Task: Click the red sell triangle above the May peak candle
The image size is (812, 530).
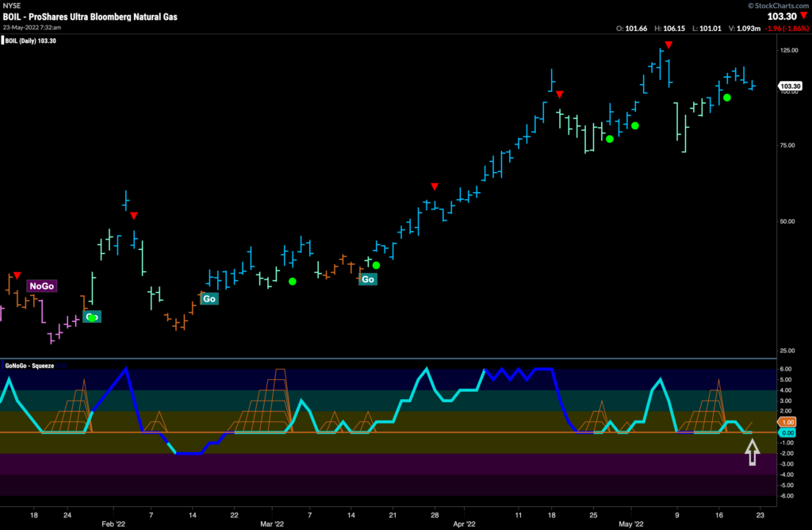Action: pyautogui.click(x=668, y=45)
